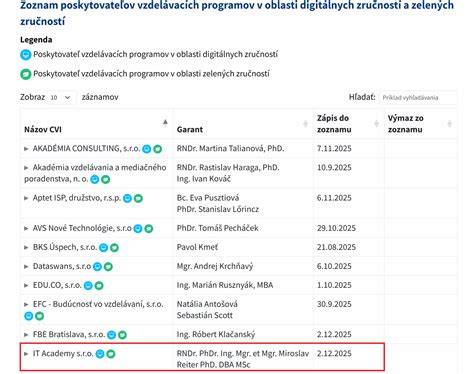Expand the AVS Nové Technológie row
Viewport: 474px width, 374px height.
(26, 228)
